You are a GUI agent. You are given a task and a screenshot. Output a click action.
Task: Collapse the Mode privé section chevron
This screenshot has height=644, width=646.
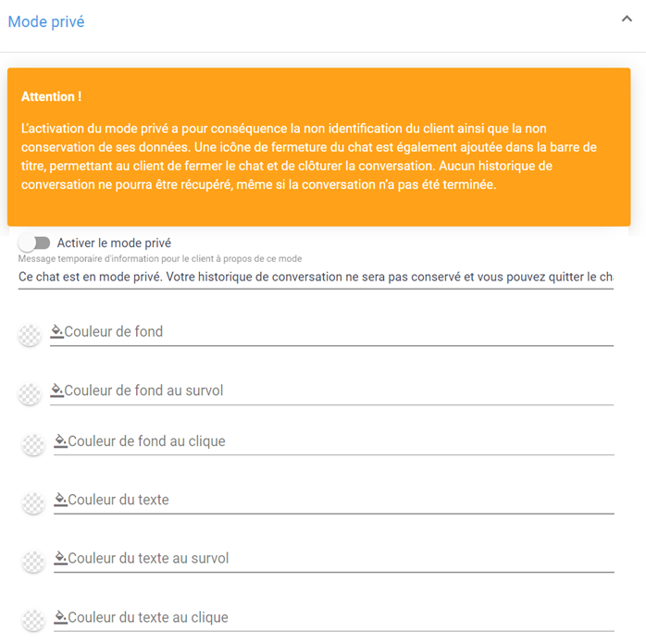coord(627,20)
